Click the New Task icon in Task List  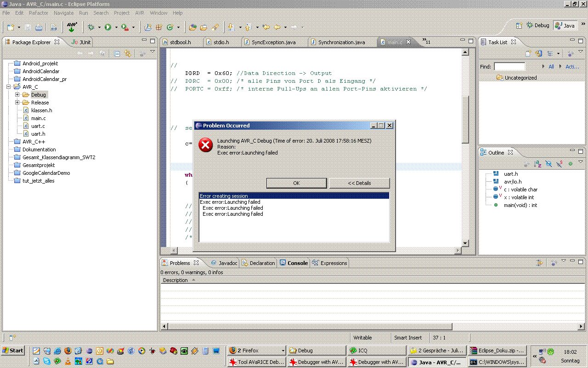click(x=528, y=54)
